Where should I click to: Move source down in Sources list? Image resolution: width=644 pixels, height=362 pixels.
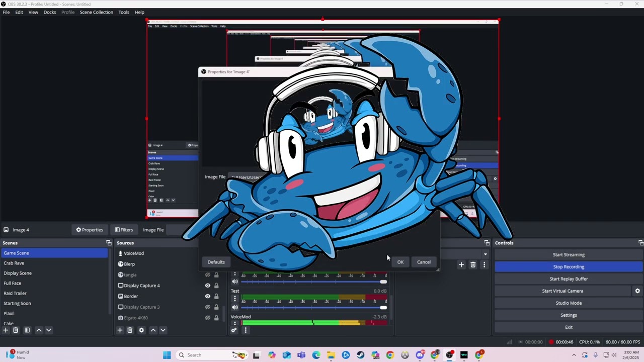163,330
